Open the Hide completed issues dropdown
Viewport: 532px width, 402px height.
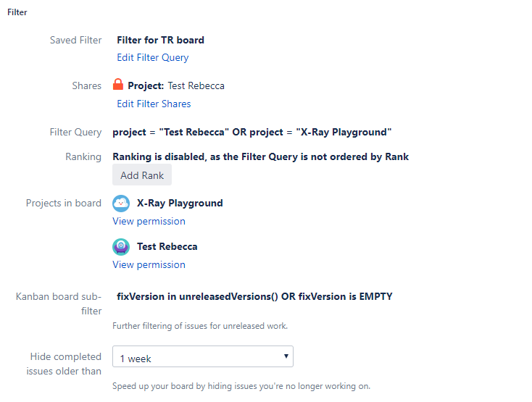[203, 356]
